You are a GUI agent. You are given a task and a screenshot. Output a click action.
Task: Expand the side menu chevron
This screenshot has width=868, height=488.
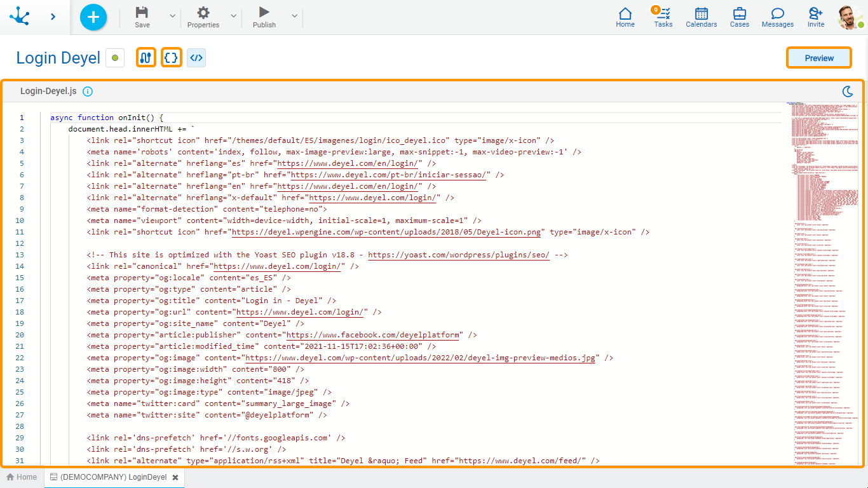pos(53,17)
